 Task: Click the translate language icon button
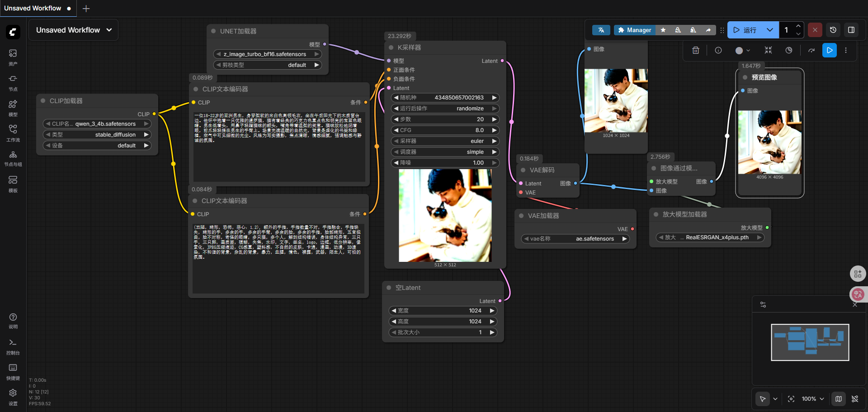click(x=601, y=30)
